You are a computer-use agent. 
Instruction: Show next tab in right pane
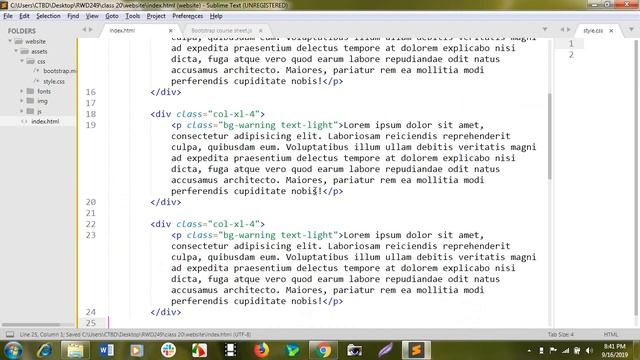pyautogui.click(x=569, y=29)
